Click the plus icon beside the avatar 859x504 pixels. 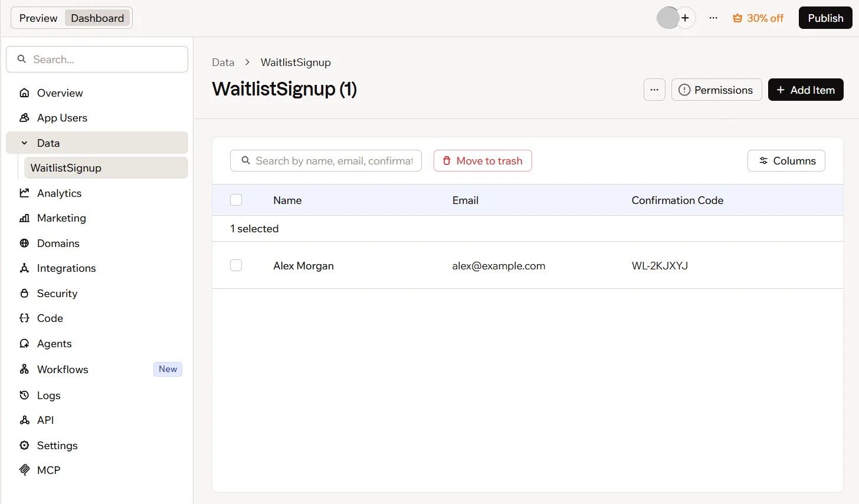click(x=685, y=18)
